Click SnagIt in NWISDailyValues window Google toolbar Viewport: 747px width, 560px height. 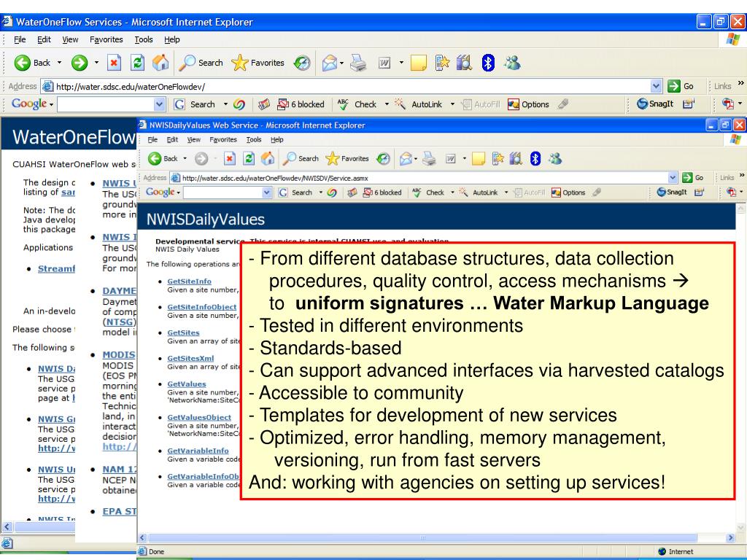[x=672, y=192]
